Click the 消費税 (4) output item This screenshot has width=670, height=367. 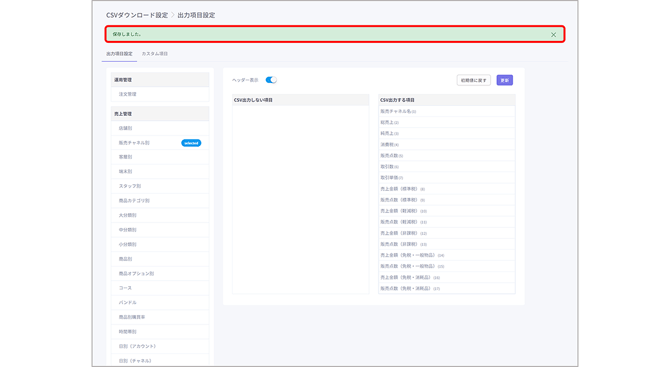point(447,144)
